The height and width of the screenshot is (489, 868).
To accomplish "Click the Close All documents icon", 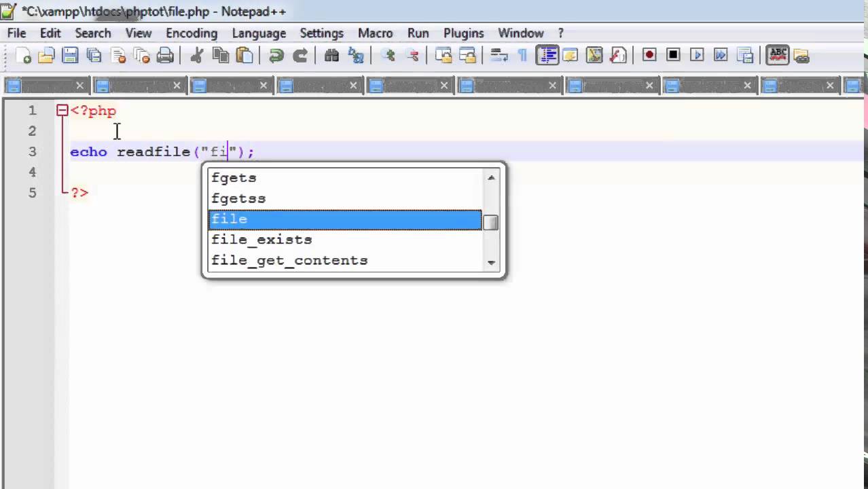I will (141, 56).
